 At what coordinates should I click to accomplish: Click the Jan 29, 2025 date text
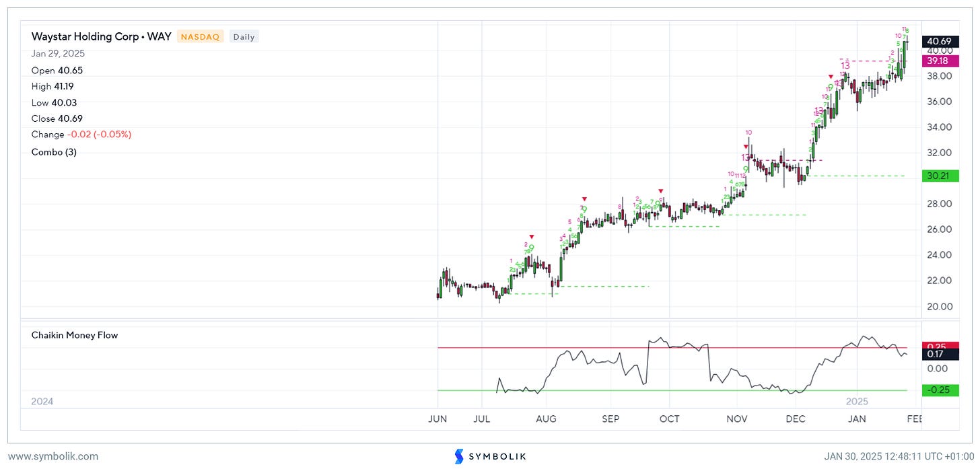click(58, 54)
